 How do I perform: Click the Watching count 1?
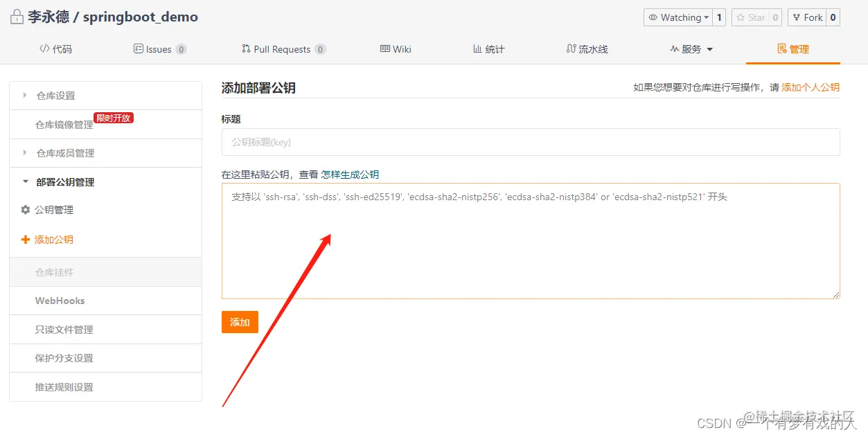(719, 17)
